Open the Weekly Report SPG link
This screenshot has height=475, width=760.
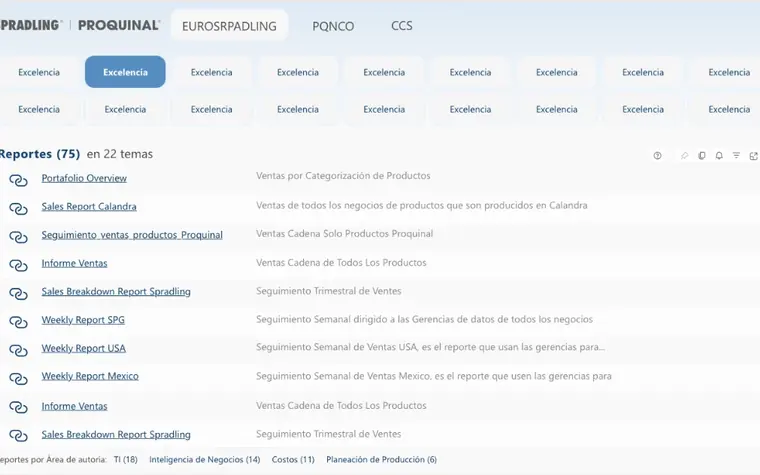(x=83, y=320)
